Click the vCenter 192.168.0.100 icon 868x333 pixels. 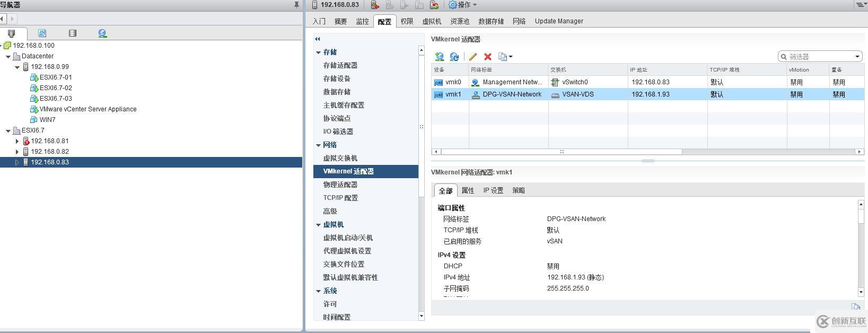point(7,46)
